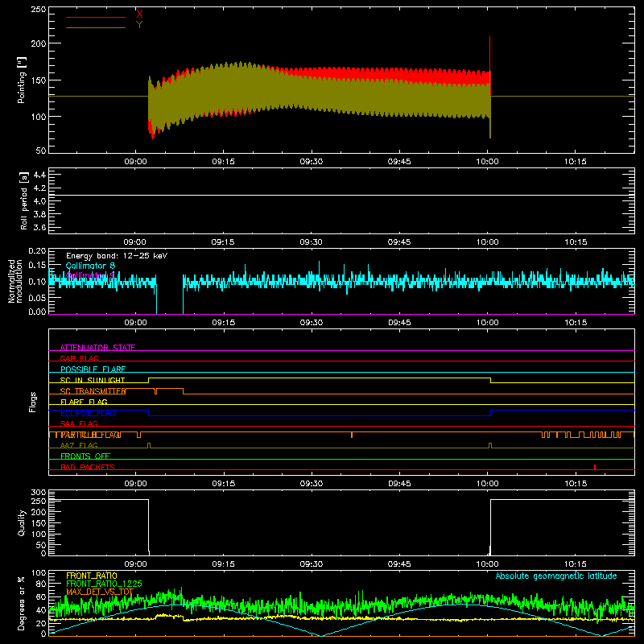644x644 pixels.
Task: Click the 250 tick on the Pointing axis
Action: pyautogui.click(x=39, y=9)
